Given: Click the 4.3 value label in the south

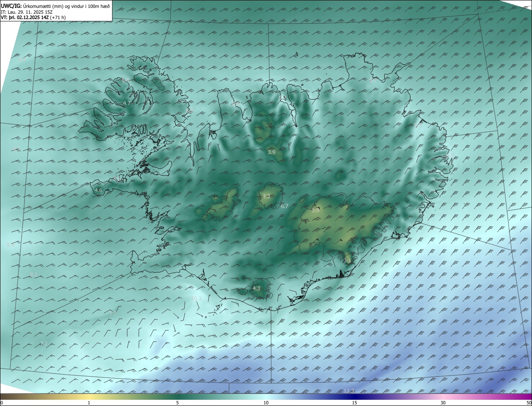Looking at the screenshot, I should tap(256, 288).
